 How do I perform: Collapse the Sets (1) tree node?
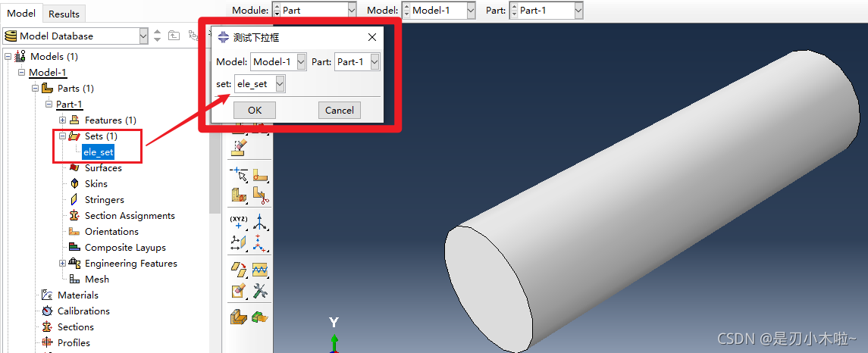[x=63, y=136]
